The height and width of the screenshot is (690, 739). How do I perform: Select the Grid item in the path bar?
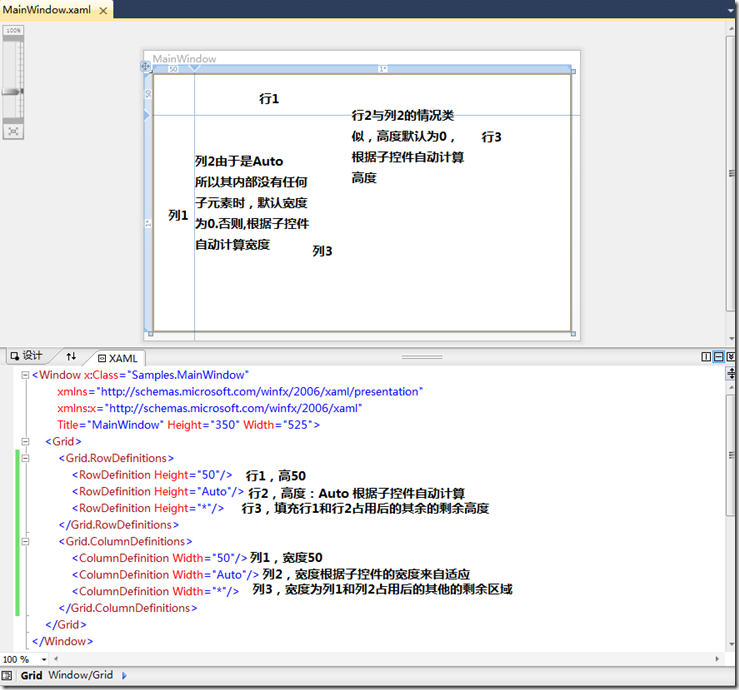click(x=32, y=675)
